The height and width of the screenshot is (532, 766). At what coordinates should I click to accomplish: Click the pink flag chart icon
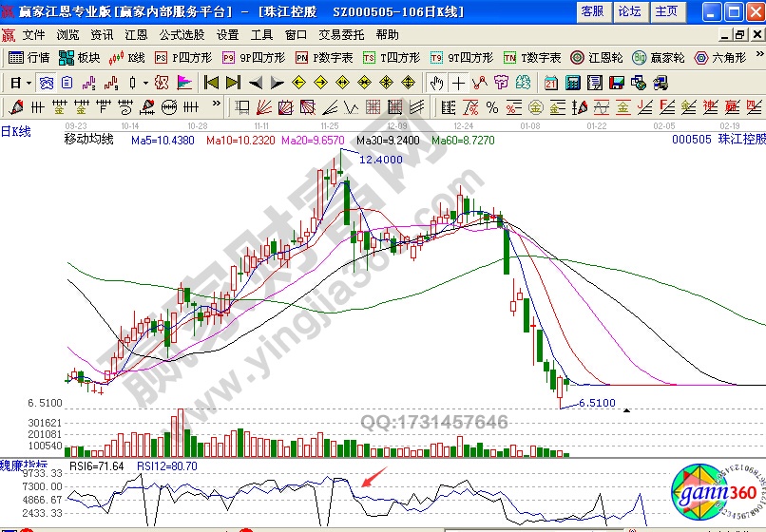[x=184, y=83]
